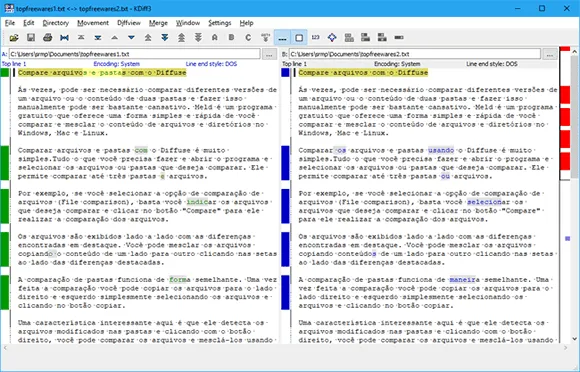Open the Diffview menu

click(129, 23)
